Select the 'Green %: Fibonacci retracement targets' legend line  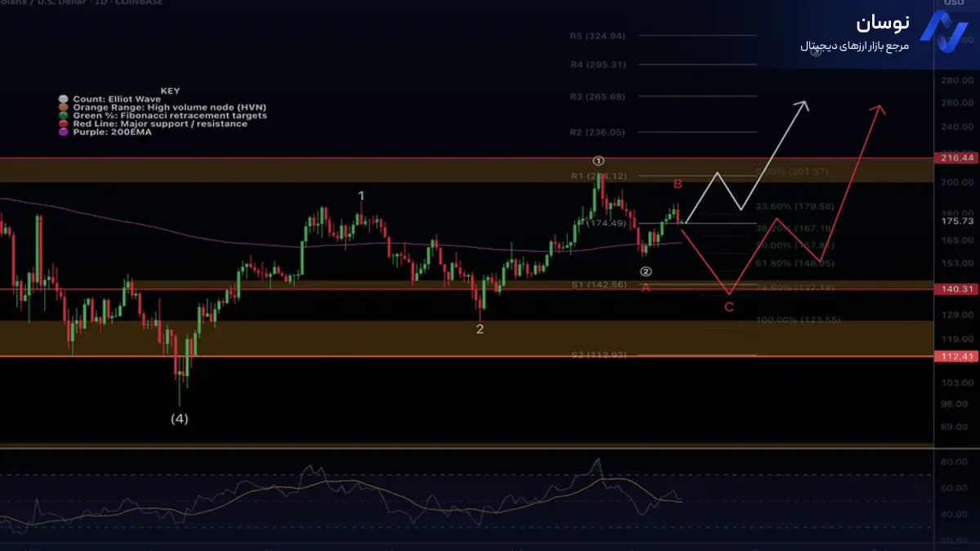(170, 116)
